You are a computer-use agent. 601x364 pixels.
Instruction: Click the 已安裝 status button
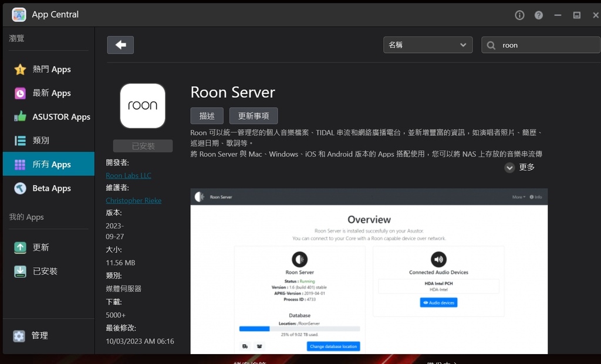[143, 146]
